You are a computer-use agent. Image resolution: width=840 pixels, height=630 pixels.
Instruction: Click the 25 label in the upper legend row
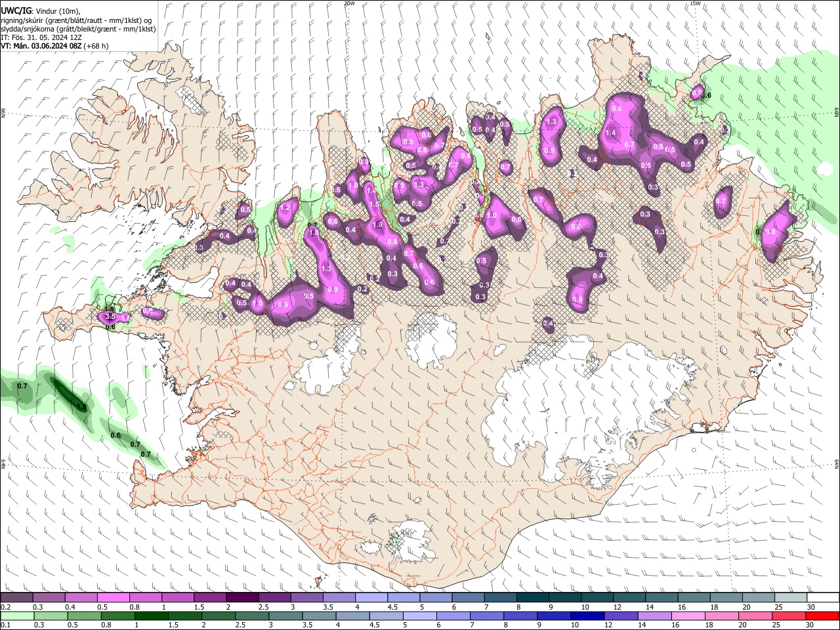click(x=778, y=607)
